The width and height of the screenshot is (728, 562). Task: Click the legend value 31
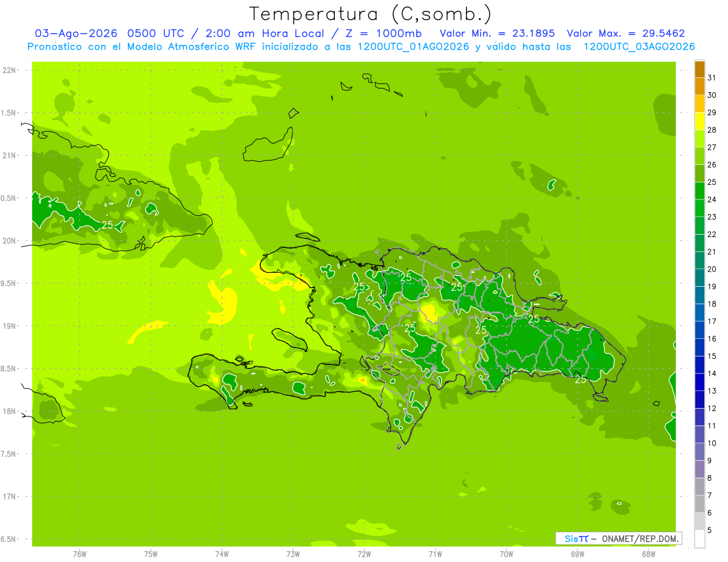click(x=712, y=78)
